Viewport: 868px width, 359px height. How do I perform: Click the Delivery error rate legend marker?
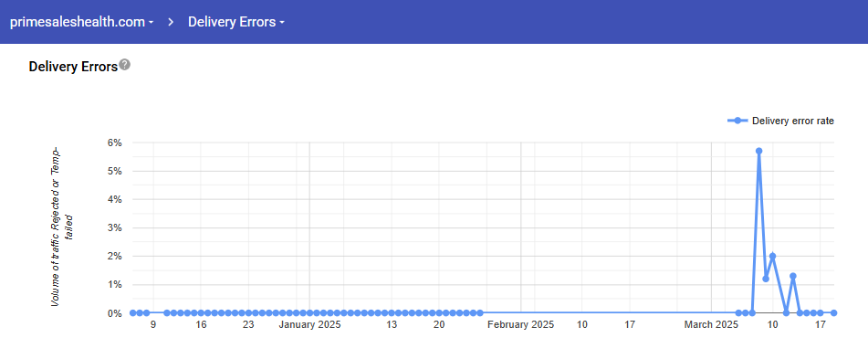pyautogui.click(x=737, y=121)
